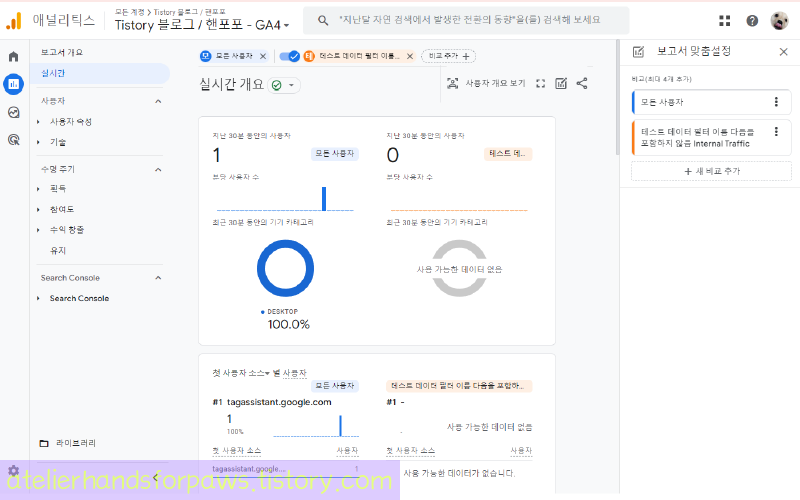Select 실시간 report in sidebar
Viewport: 800px width, 500px height.
[x=99, y=73]
